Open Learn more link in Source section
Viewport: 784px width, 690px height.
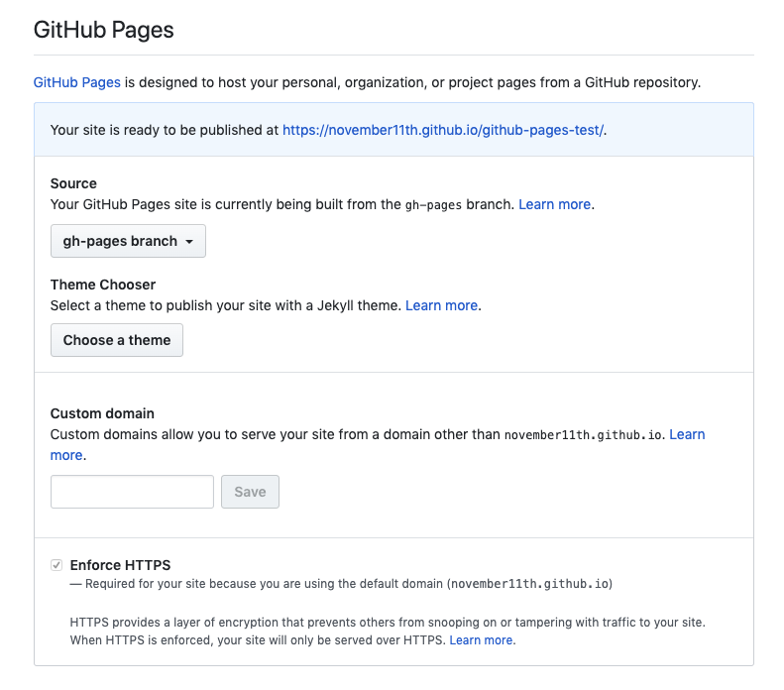554,204
